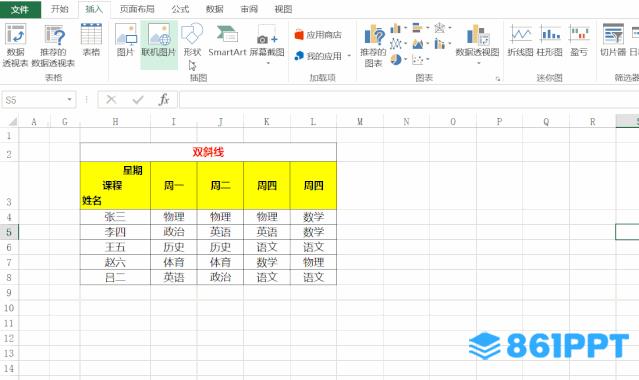Viewport: 639px width, 380px height.
Task: Click the 切片器 slicer icon
Action: 613,40
